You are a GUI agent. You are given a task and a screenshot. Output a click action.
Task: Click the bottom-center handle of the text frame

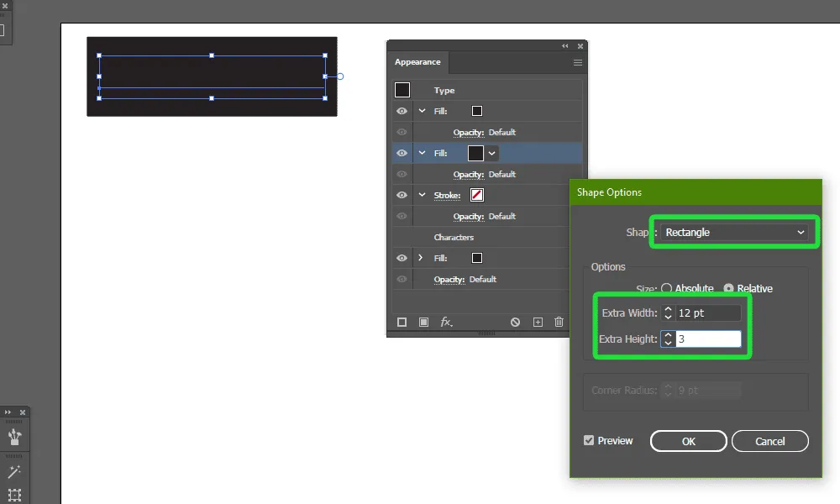click(212, 98)
